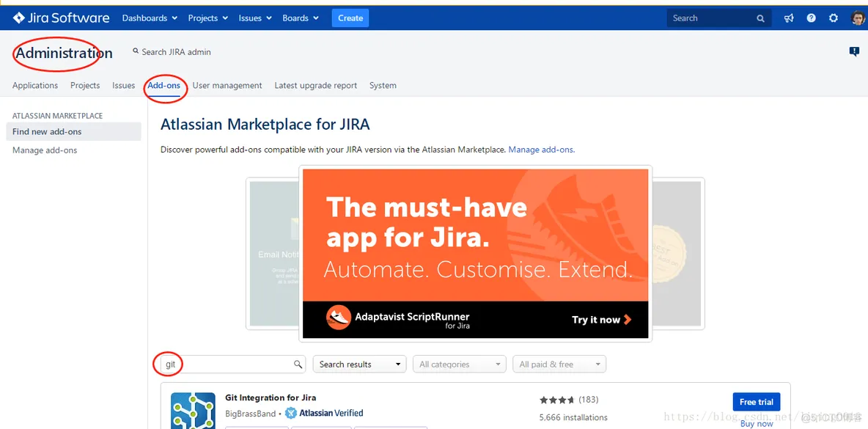The image size is (868, 429).
Task: Open the settings gear icon
Action: click(833, 18)
